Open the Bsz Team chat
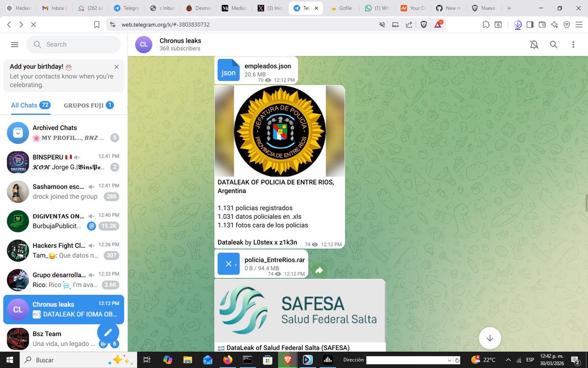This screenshot has width=588, height=368. (64, 338)
